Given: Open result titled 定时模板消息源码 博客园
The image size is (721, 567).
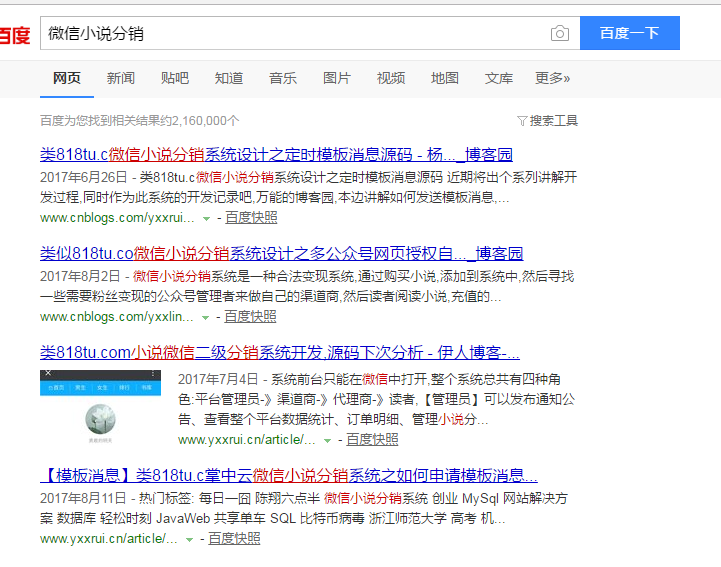Looking at the screenshot, I should [276, 155].
